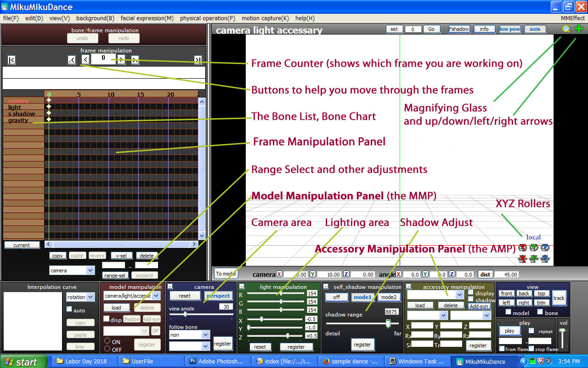This screenshot has height=368, width=588.
Task: Open the accessory selection dropdown
Action: (435, 294)
